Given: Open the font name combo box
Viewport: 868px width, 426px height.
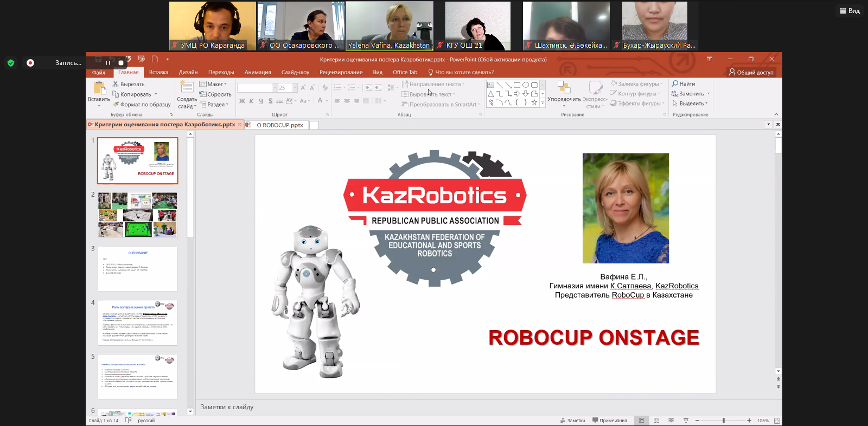Looking at the screenshot, I should tap(258, 87).
